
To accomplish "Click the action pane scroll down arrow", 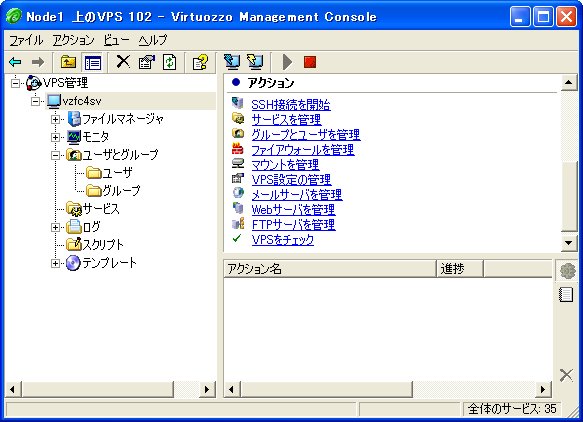I will pos(568,243).
